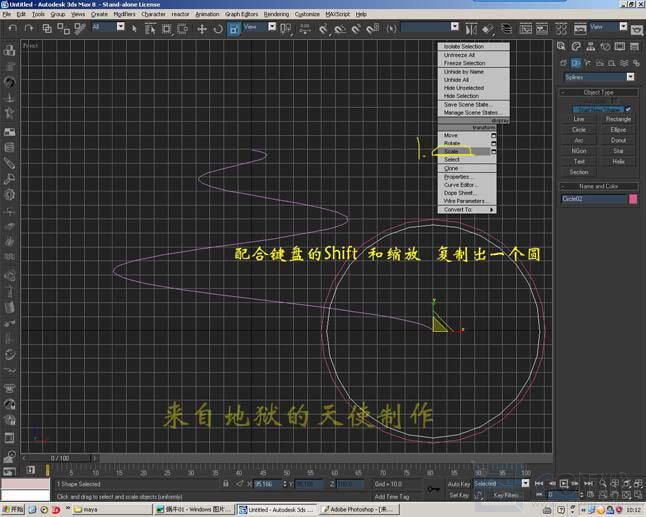Open the key filter Selected dropdown
Image resolution: width=646 pixels, height=517 pixels.
525,484
